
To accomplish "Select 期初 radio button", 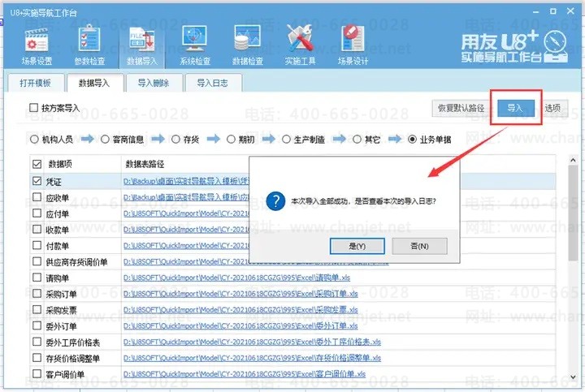I will 231,140.
